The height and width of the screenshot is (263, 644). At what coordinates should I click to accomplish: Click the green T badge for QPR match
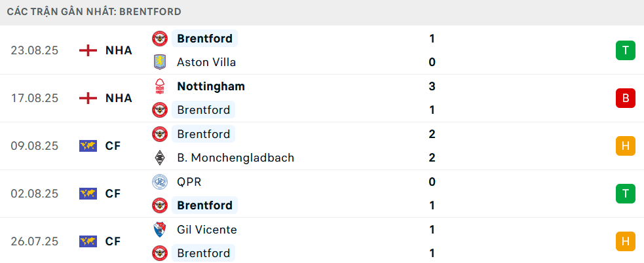tap(626, 194)
